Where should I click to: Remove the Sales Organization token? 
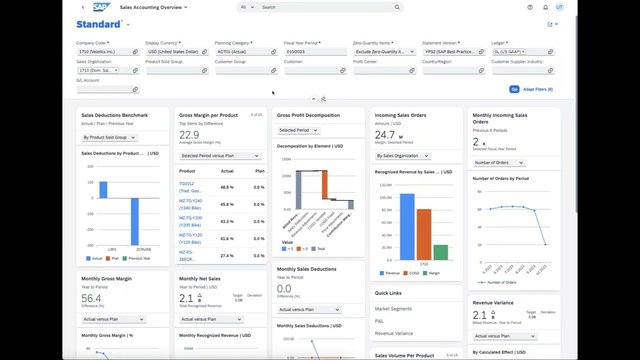pos(116,70)
